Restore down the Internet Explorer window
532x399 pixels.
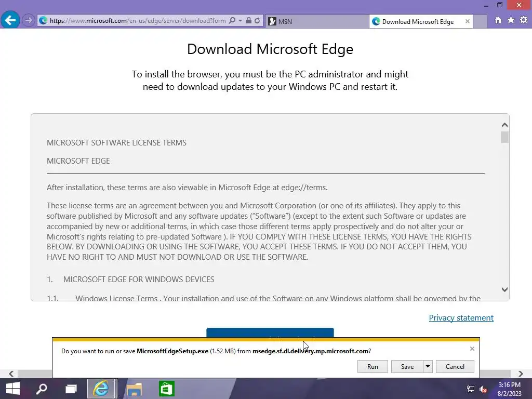(x=499, y=5)
